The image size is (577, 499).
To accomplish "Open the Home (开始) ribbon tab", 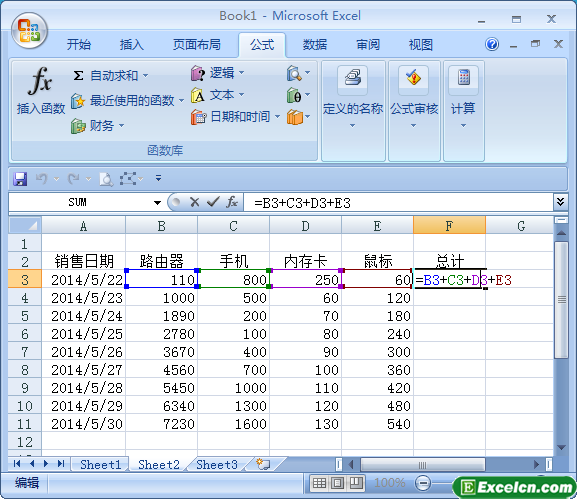I will (x=78, y=45).
